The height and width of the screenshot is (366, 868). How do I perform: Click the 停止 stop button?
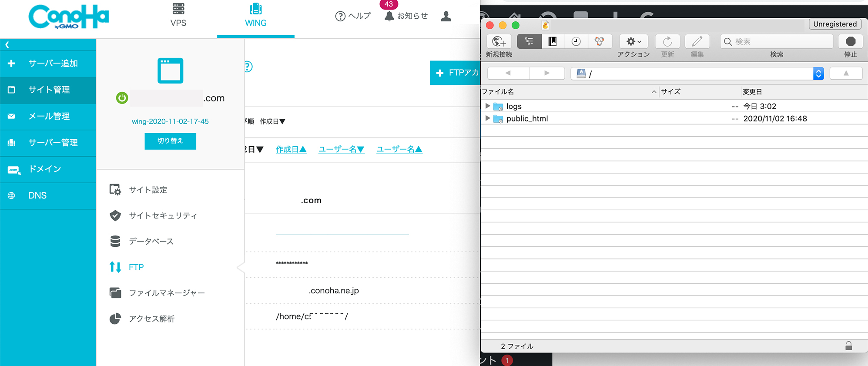tap(851, 41)
